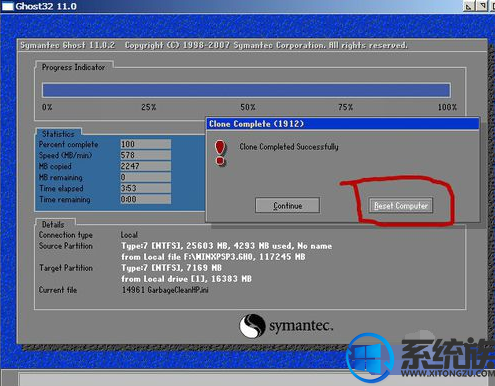495x386 pixels.
Task: Click the Source Partition label
Action: [x=66, y=246]
